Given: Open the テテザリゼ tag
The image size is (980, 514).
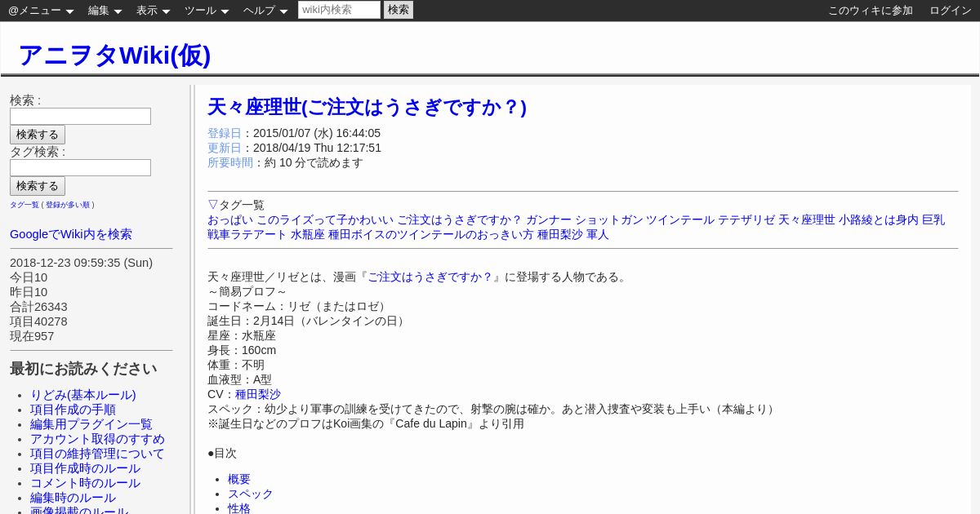Looking at the screenshot, I should [747, 219].
